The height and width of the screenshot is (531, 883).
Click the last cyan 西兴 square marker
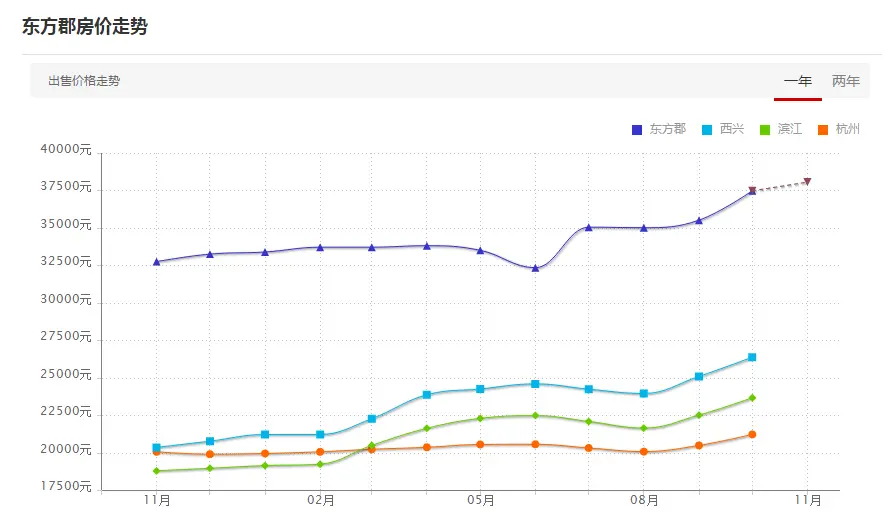coord(752,357)
